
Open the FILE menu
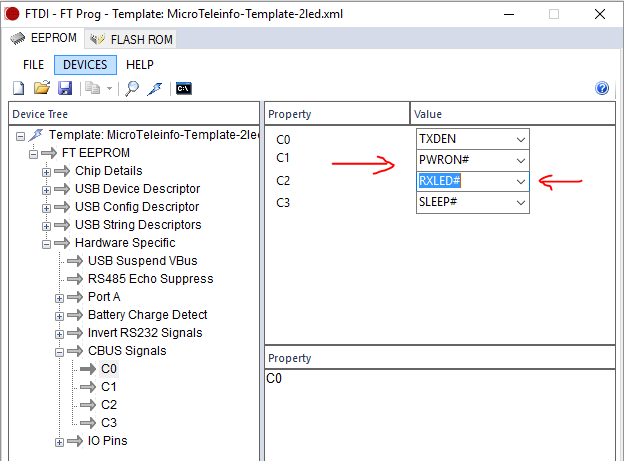coord(33,65)
